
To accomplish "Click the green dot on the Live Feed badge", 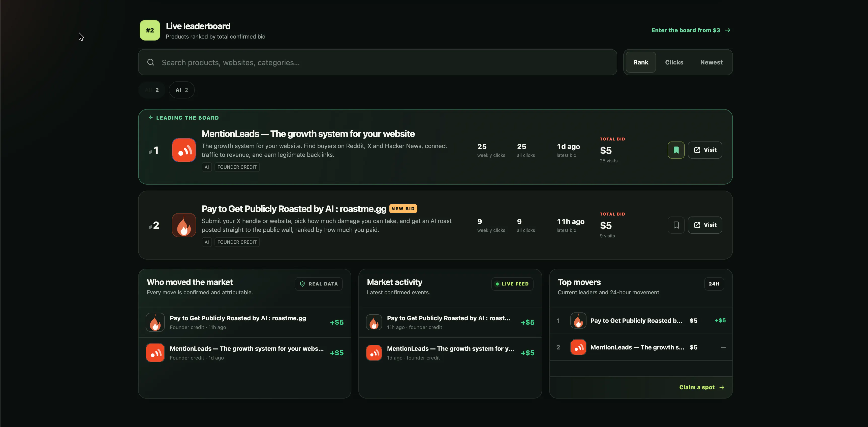I will click(497, 284).
